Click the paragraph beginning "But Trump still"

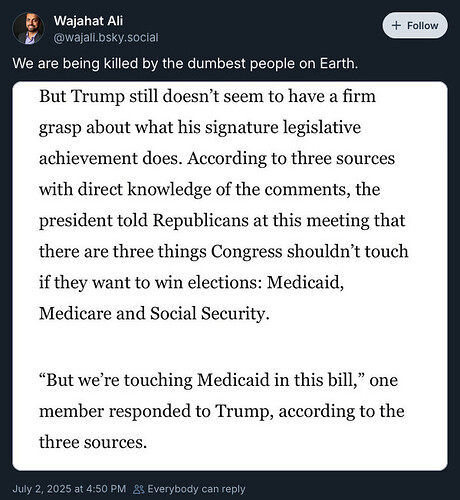point(224,205)
